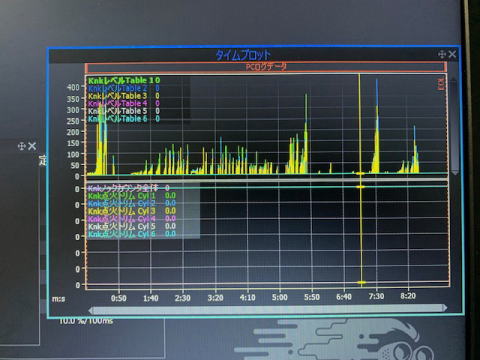Viewport: 480px width, 360px height.
Task: Click the 50 y-axis label
Action: pyautogui.click(x=75, y=165)
